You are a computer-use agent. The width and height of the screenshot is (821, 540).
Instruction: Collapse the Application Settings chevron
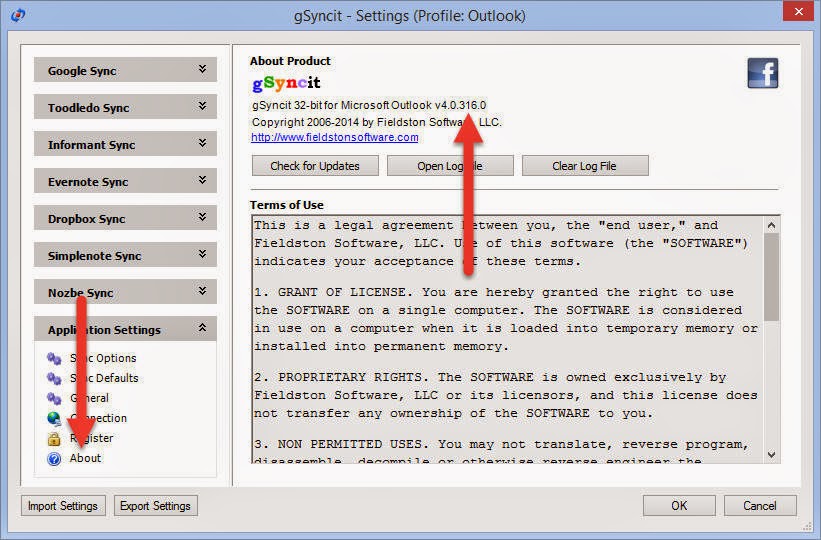click(202, 328)
